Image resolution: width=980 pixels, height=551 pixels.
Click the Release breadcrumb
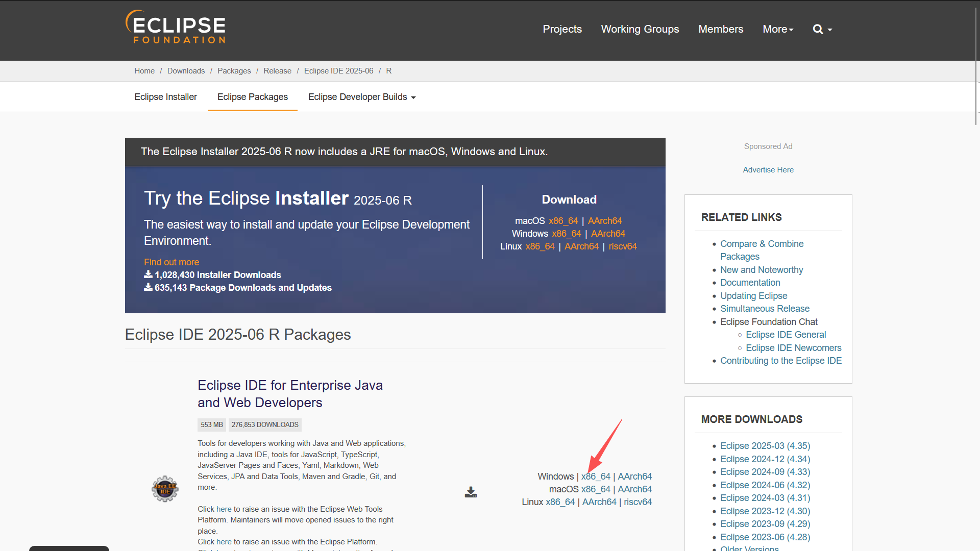[x=277, y=71]
